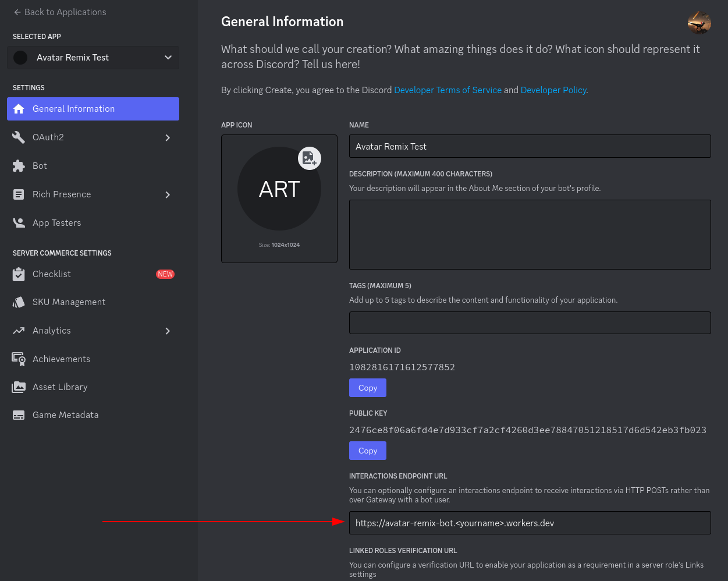Screen dimensions: 728x581
Task: Click the Checklist clipboard icon
Action: pyautogui.click(x=19, y=274)
